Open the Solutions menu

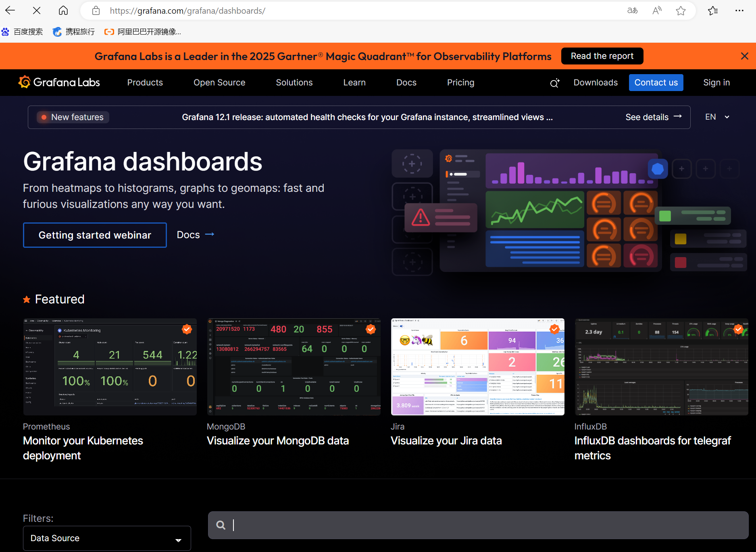pyautogui.click(x=294, y=83)
